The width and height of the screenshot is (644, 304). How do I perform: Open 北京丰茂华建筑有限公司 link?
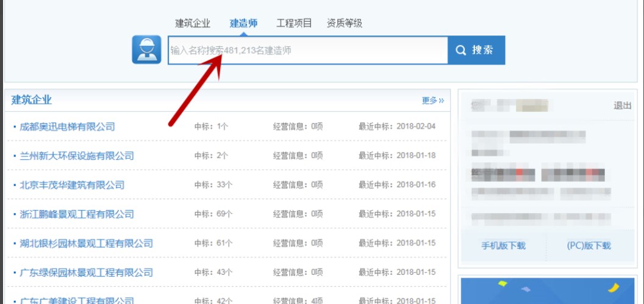click(72, 185)
